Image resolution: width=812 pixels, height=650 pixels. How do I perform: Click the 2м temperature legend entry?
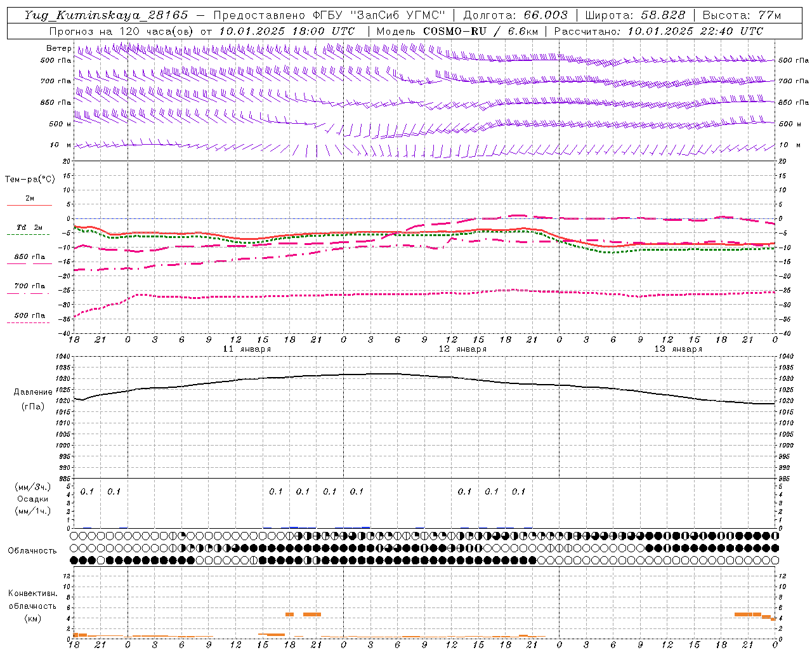30,198
